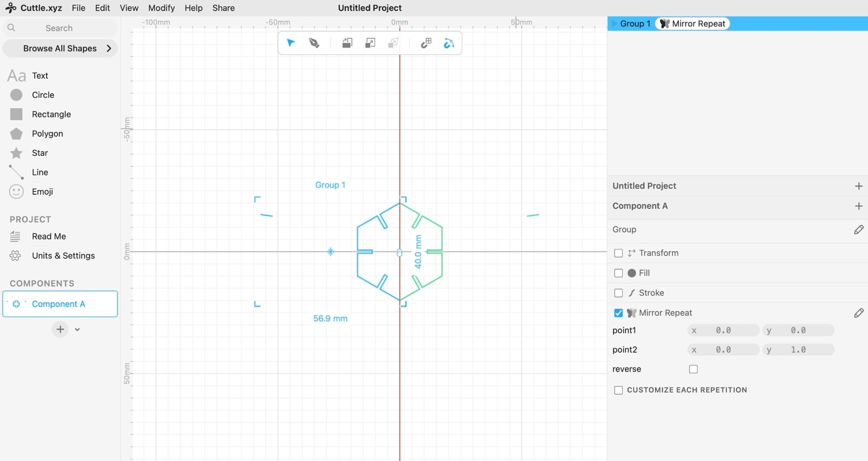Image resolution: width=868 pixels, height=461 pixels.
Task: Click the 56.9 mm width dimension label
Action: pyautogui.click(x=330, y=319)
